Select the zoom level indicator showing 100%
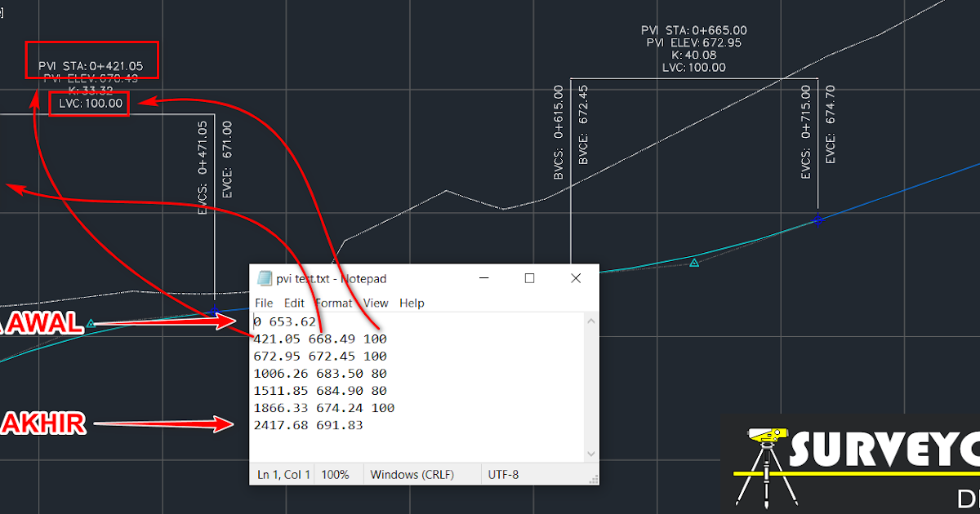The width and height of the screenshot is (980, 514). click(x=338, y=474)
